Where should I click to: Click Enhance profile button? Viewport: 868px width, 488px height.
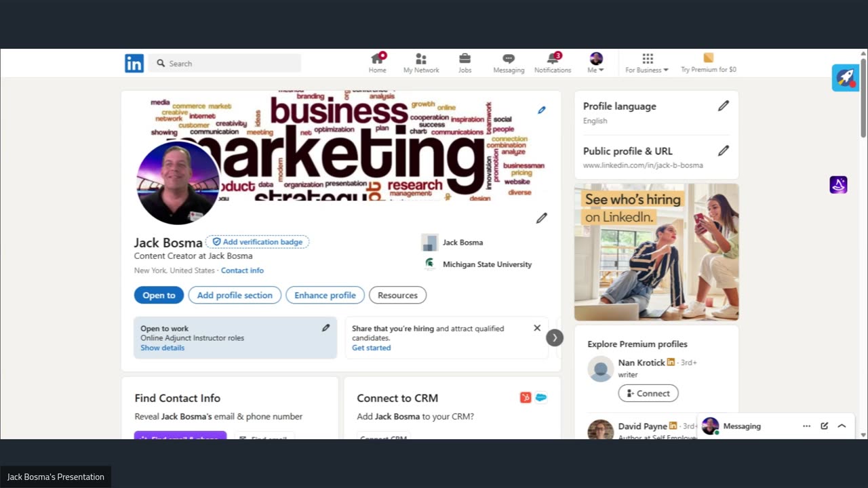pos(325,295)
